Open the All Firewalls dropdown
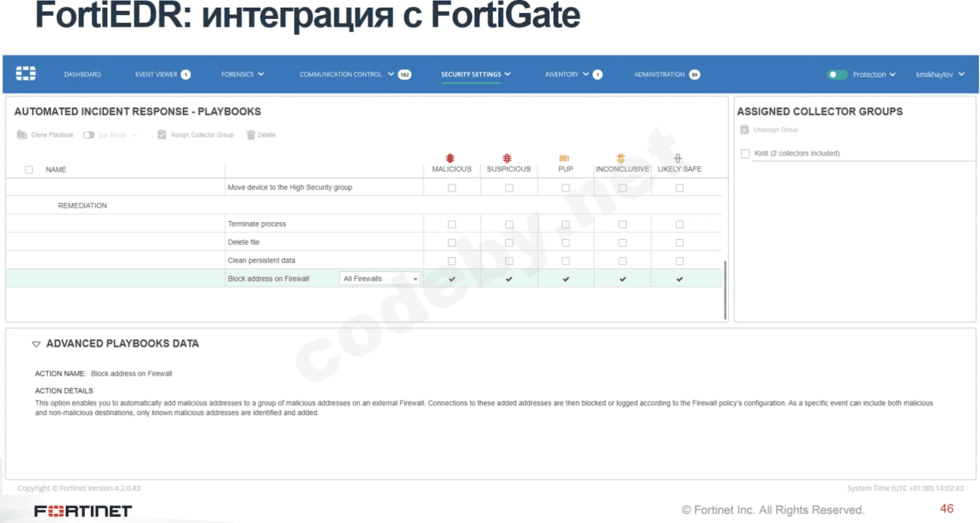Screen dimensions: 980x523 pos(380,279)
